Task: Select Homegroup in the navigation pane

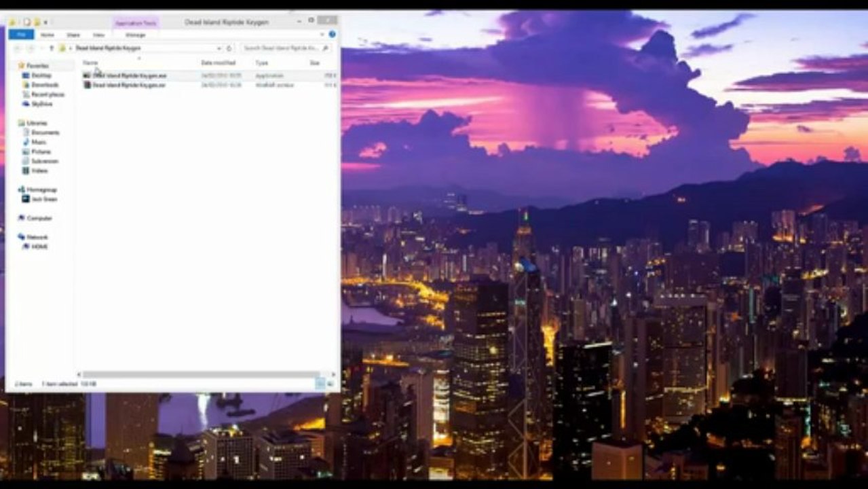Action: 41,189
